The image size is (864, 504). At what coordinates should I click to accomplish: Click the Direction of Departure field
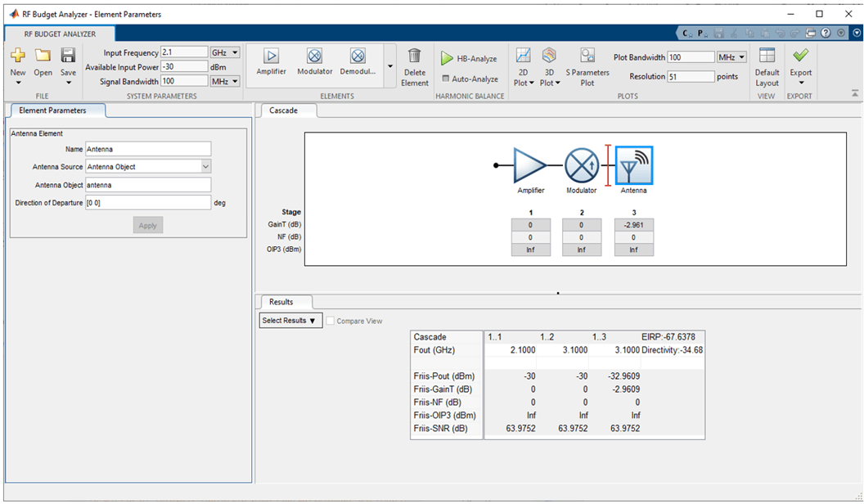[x=148, y=202]
